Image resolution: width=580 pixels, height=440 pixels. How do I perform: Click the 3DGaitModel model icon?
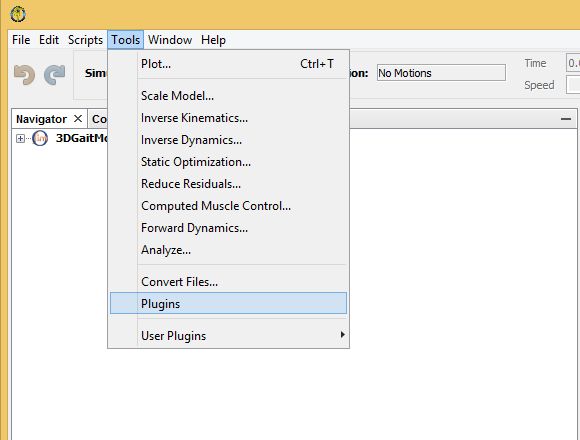(x=40, y=138)
